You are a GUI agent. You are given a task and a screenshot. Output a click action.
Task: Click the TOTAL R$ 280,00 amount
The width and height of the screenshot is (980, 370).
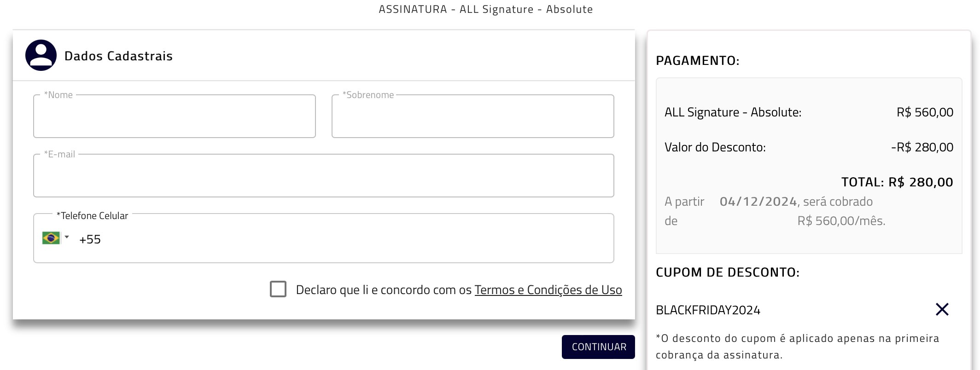coord(897,182)
